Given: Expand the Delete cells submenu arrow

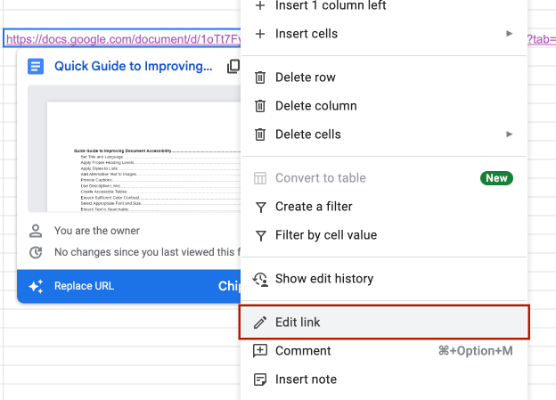Looking at the screenshot, I should click(509, 134).
